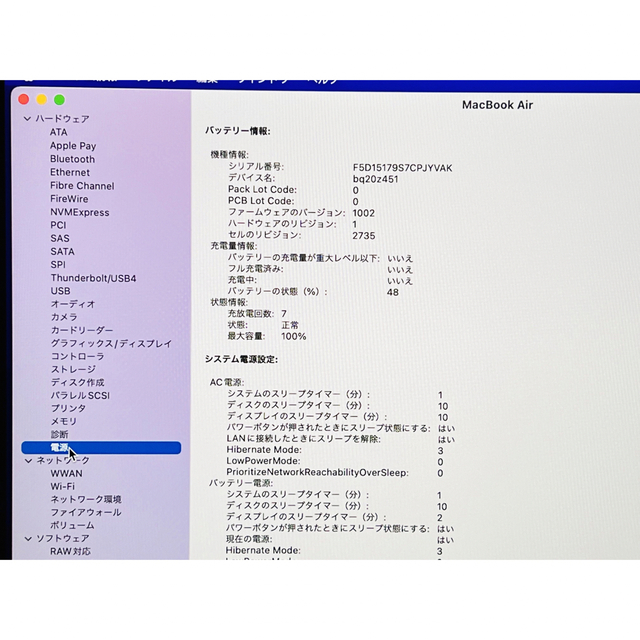Select USB in the sidebar
The image size is (640, 640).
pos(60,291)
